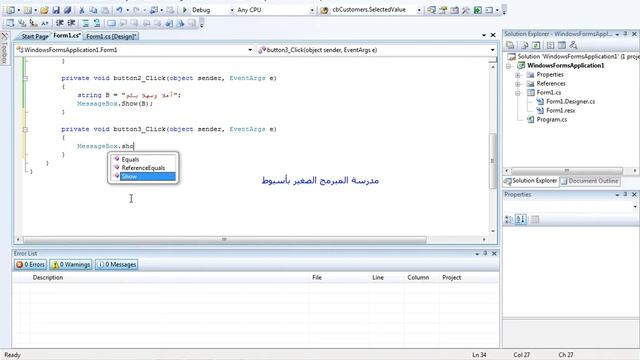Click the Add New Item icon
640x360 pixels.
coord(27,10)
